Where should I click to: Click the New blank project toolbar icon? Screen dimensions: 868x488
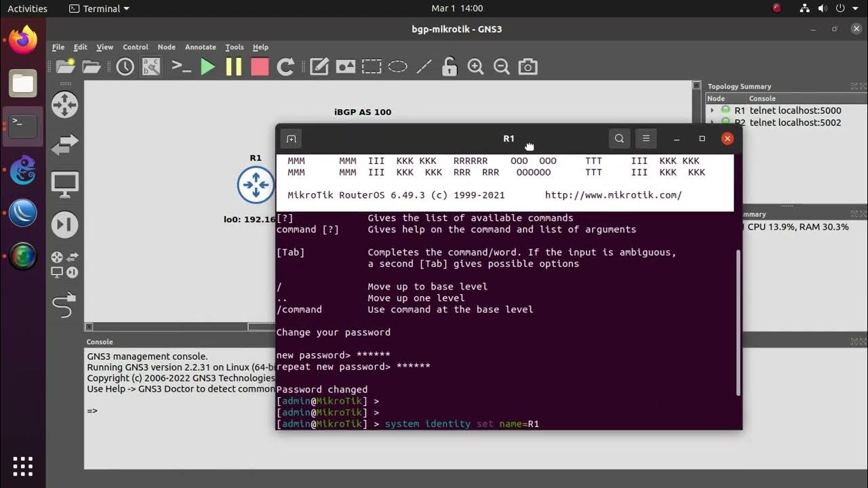point(65,66)
